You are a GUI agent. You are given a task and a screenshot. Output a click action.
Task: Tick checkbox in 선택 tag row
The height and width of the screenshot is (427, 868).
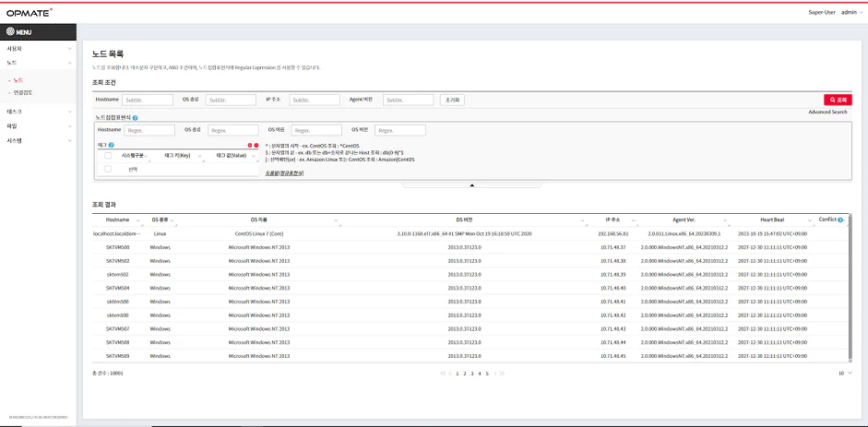[x=108, y=170]
